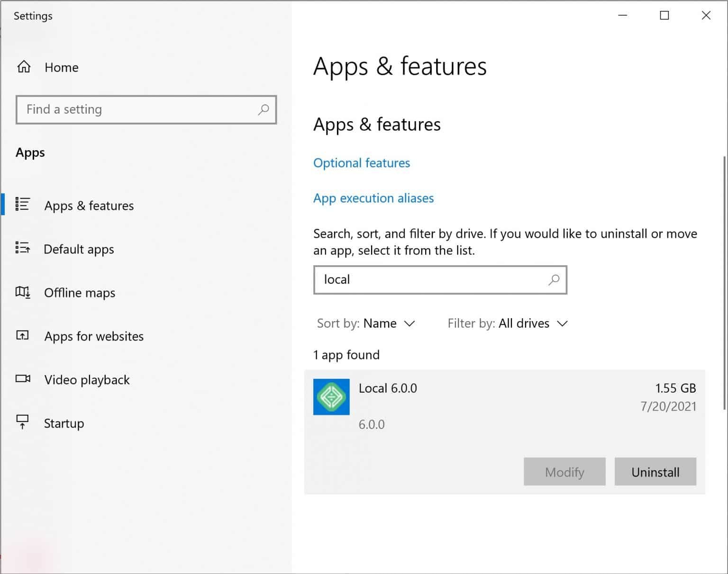The height and width of the screenshot is (574, 728).
Task: Click the Home icon in the sidebar
Action: (x=23, y=67)
